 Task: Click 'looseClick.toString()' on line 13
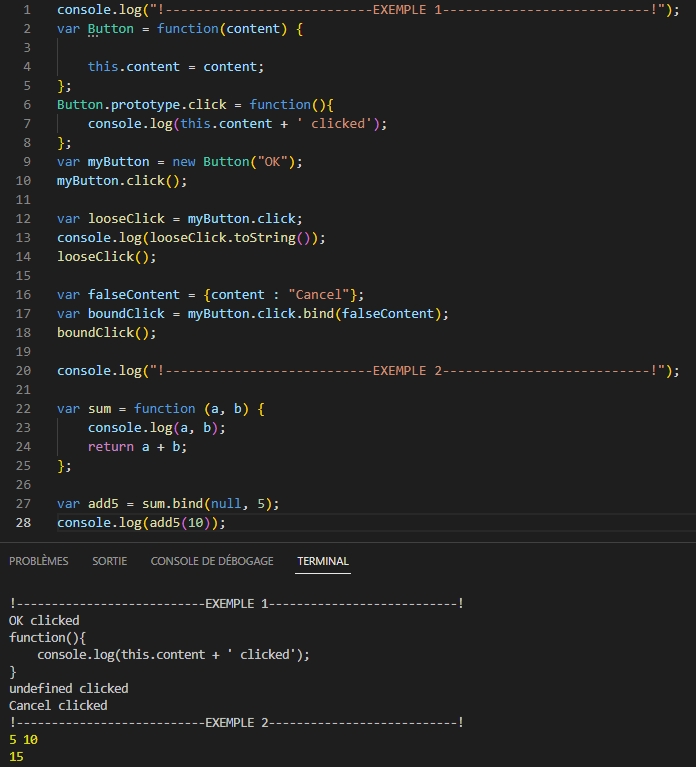point(230,238)
